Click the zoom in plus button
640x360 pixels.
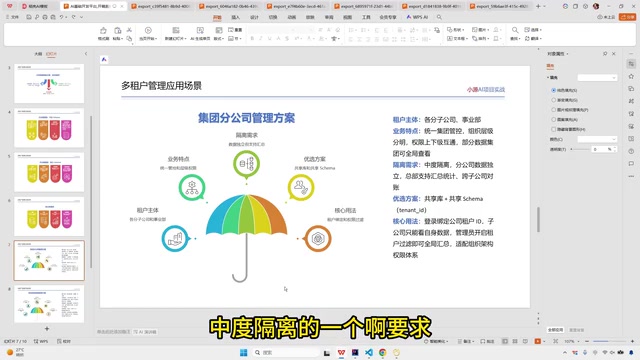(x=632, y=341)
